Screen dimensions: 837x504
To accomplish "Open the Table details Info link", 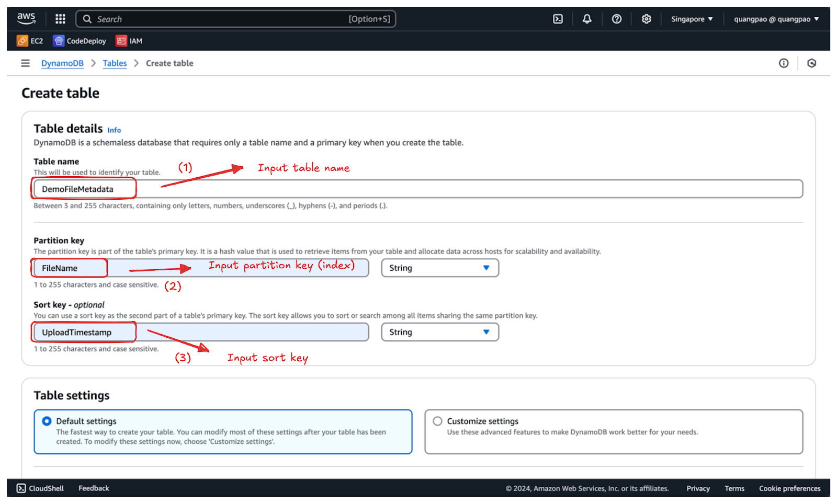I will click(114, 130).
